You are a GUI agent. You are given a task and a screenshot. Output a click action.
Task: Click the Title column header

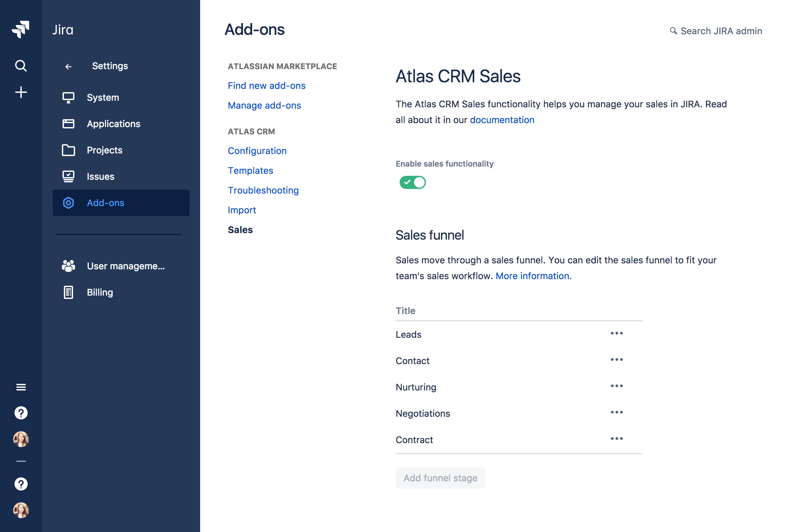tap(405, 311)
